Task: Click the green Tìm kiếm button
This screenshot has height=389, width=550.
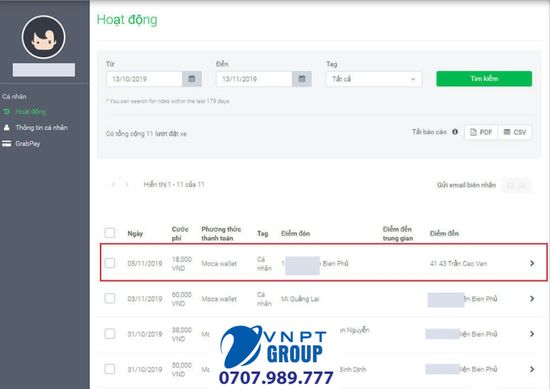Action: point(484,79)
